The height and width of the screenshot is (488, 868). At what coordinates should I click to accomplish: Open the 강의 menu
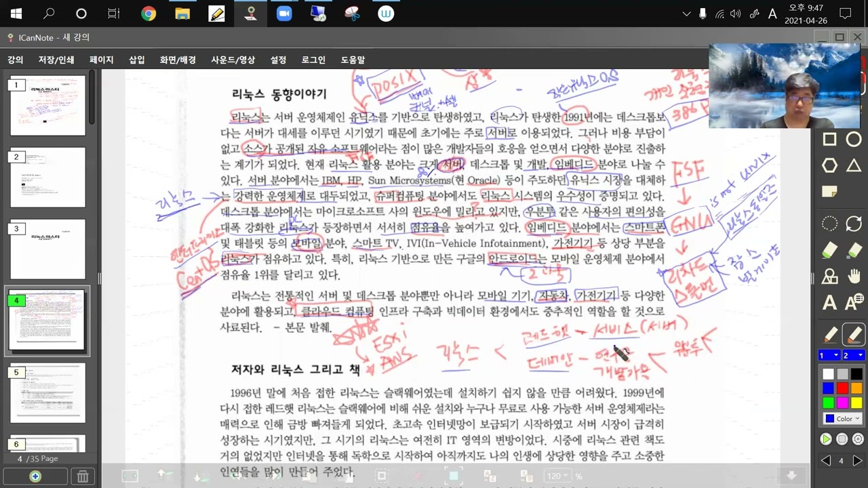click(15, 60)
